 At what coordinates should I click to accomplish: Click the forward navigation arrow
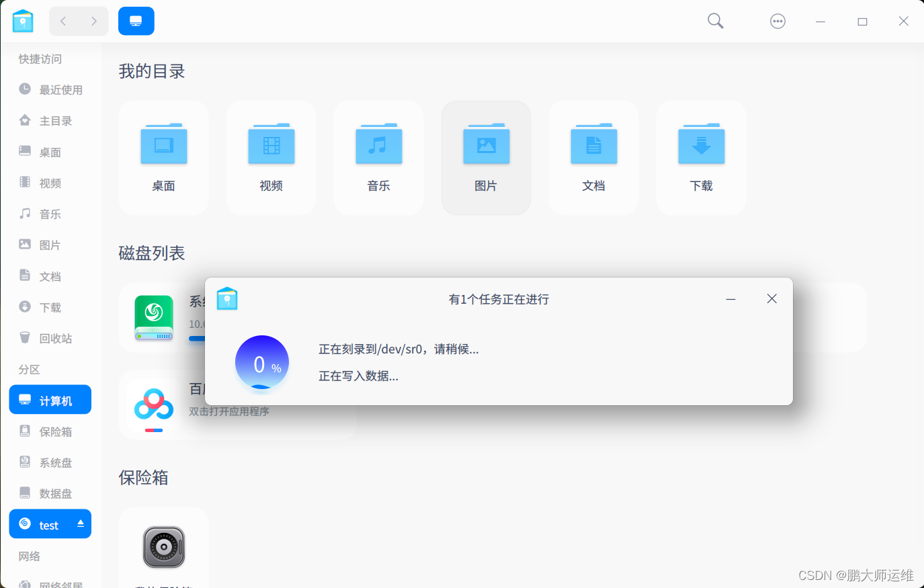(x=94, y=21)
